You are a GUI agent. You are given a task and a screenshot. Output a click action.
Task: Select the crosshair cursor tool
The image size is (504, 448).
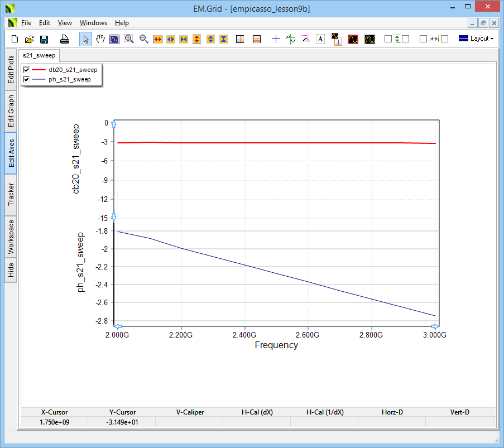click(276, 39)
